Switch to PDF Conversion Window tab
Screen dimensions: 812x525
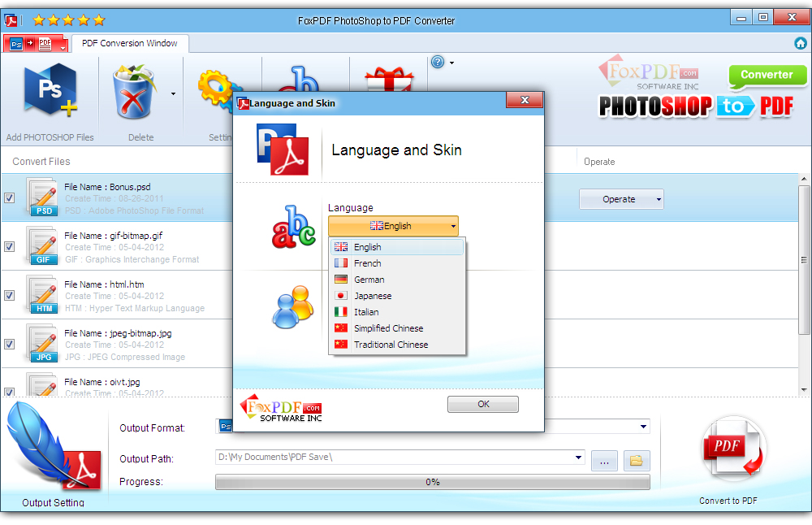[x=129, y=43]
